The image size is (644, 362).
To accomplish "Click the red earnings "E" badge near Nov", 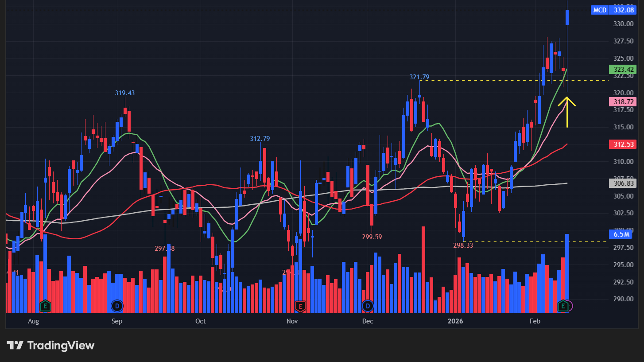I will point(301,306).
